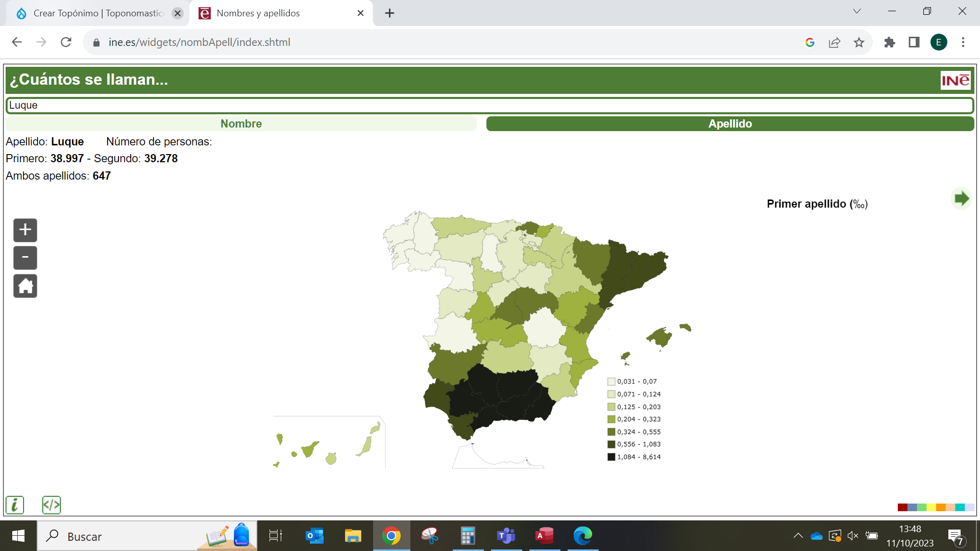Open the Chrome three-dot menu

coord(963,42)
